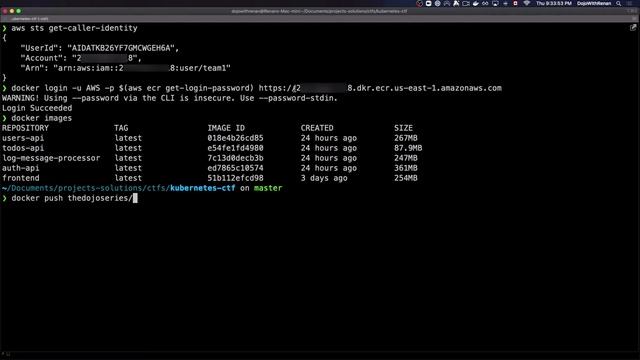The height and width of the screenshot is (360, 640).
Task: Click the camera menu bar icon
Action: (x=466, y=3)
